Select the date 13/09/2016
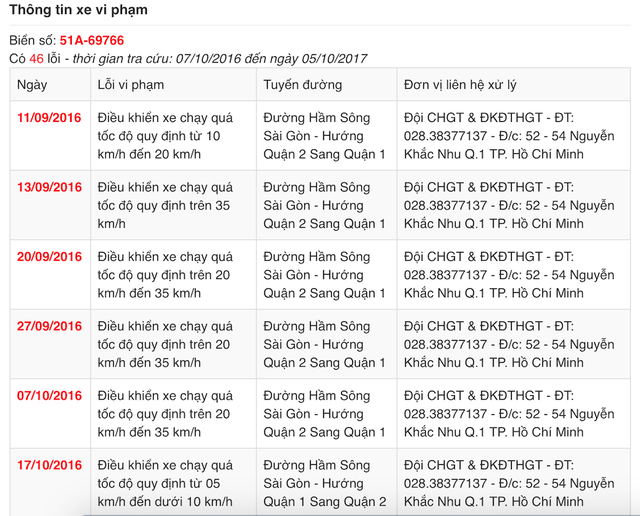 point(50,188)
